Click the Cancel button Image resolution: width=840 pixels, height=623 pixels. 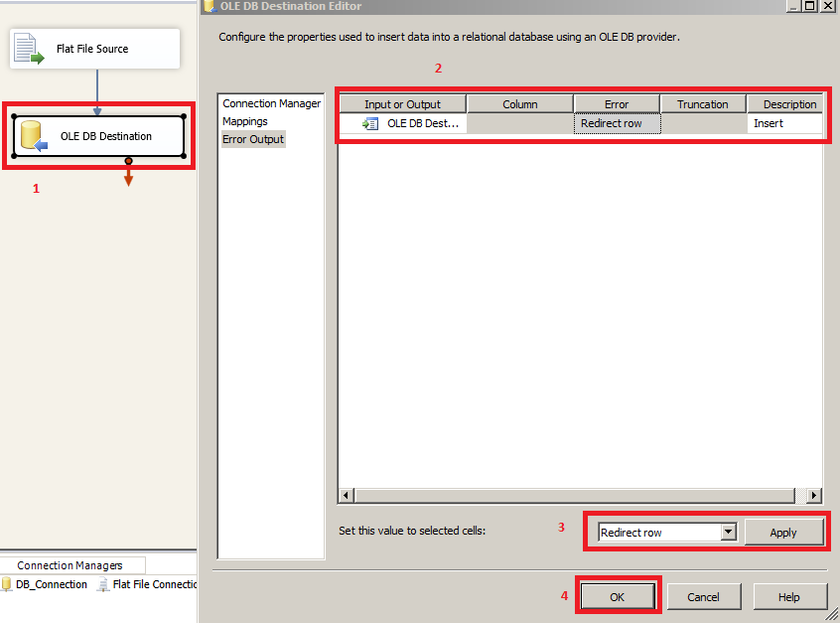click(x=704, y=596)
